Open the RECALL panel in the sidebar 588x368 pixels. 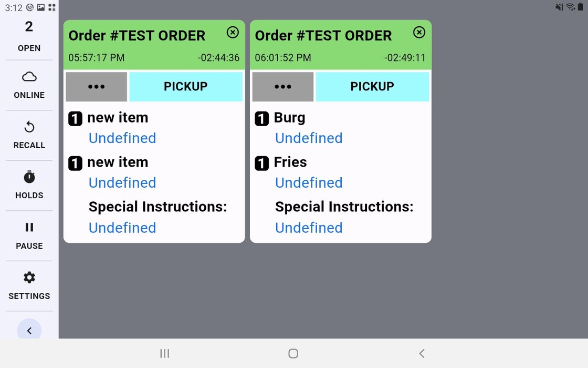click(29, 135)
